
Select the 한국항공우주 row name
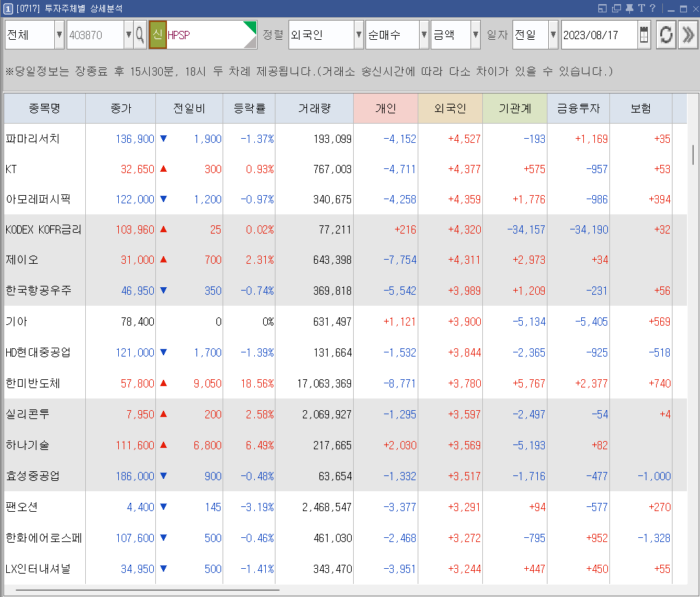pyautogui.click(x=38, y=291)
